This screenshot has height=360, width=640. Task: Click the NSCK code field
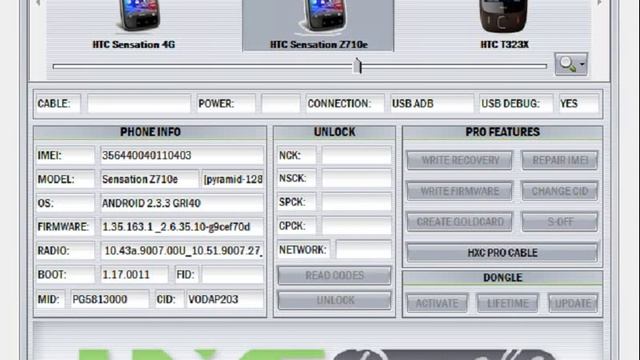[x=356, y=179]
